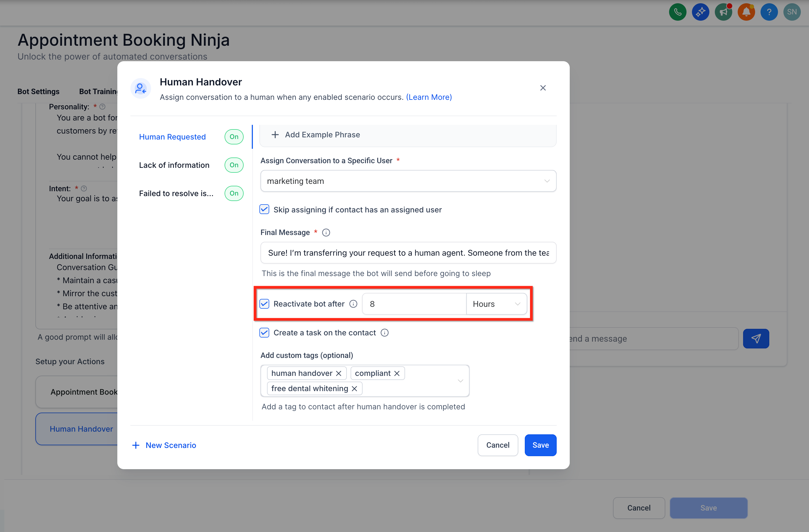This screenshot has width=809, height=532.
Task: Open the SN user avatar menu
Action: coord(792,12)
